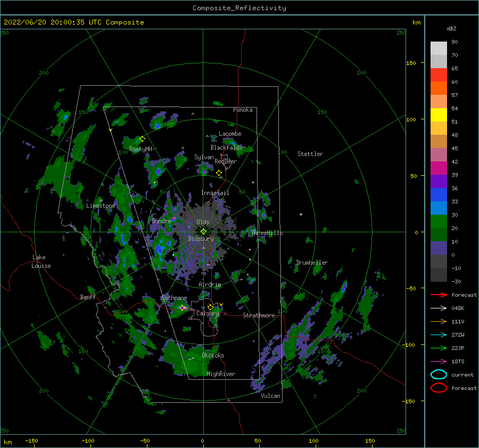Click the cyan 27ZW arrow legend icon

[x=439, y=335]
